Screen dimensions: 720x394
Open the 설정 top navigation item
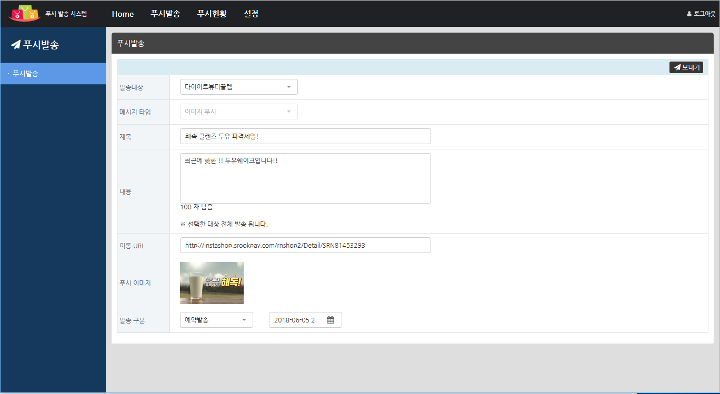[251, 14]
